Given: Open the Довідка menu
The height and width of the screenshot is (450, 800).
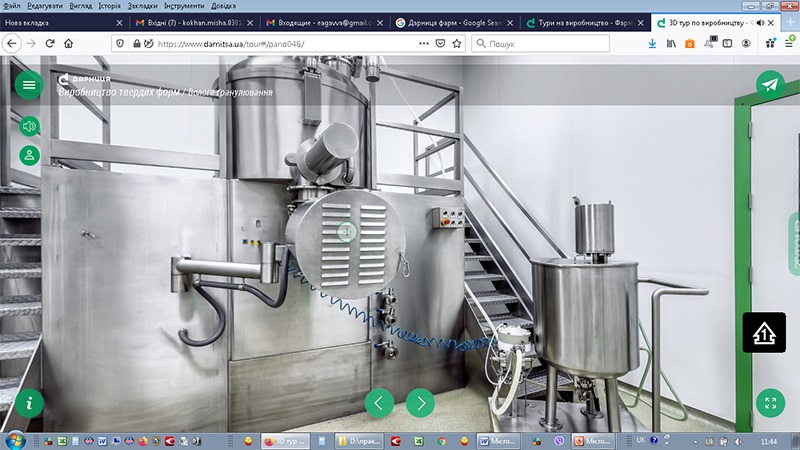Looking at the screenshot, I should point(223,6).
